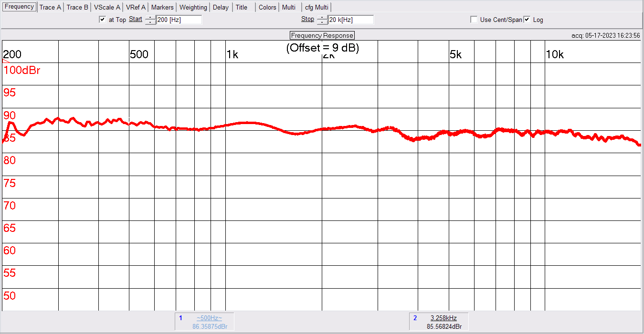The width and height of the screenshot is (644, 334).
Task: Open the Trace B tab
Action: (77, 7)
